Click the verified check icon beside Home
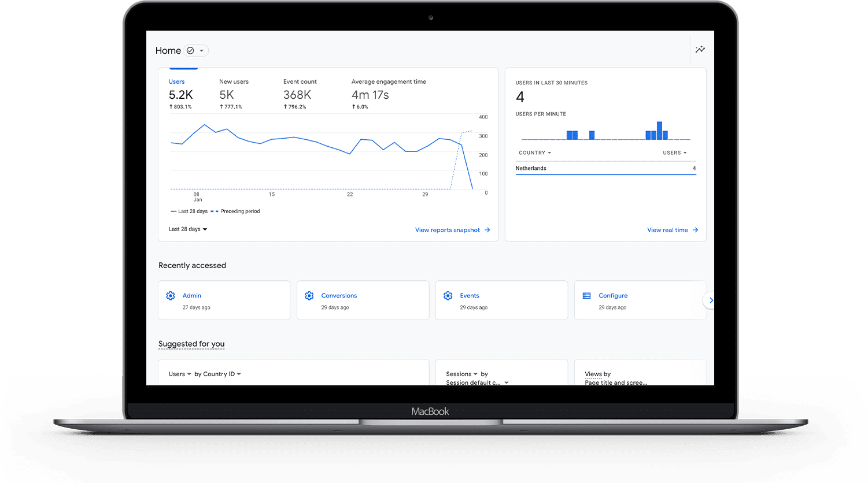The width and height of the screenshot is (868, 483). click(x=190, y=51)
